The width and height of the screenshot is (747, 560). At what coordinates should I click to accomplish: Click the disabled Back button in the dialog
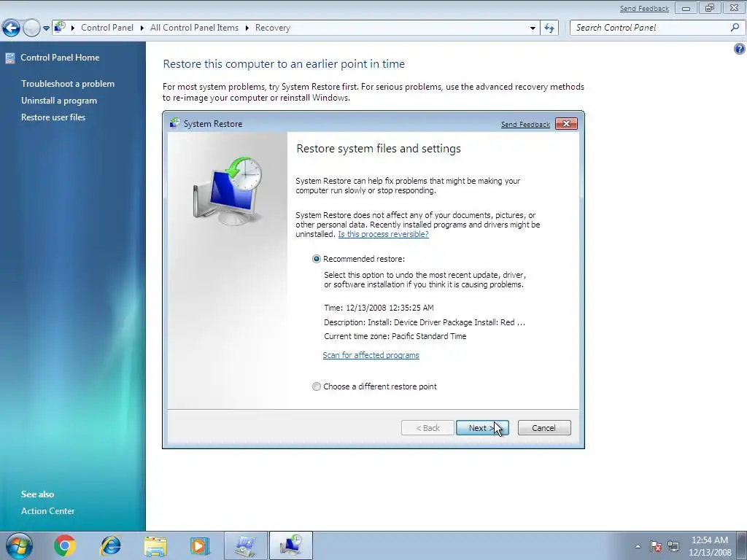point(427,428)
